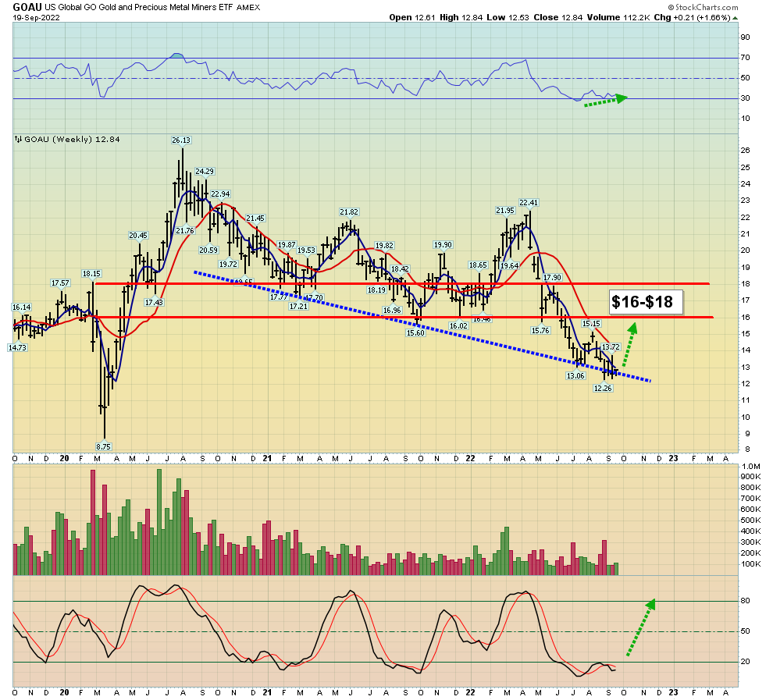Click the 90 mark on the RSI axis

745,37
